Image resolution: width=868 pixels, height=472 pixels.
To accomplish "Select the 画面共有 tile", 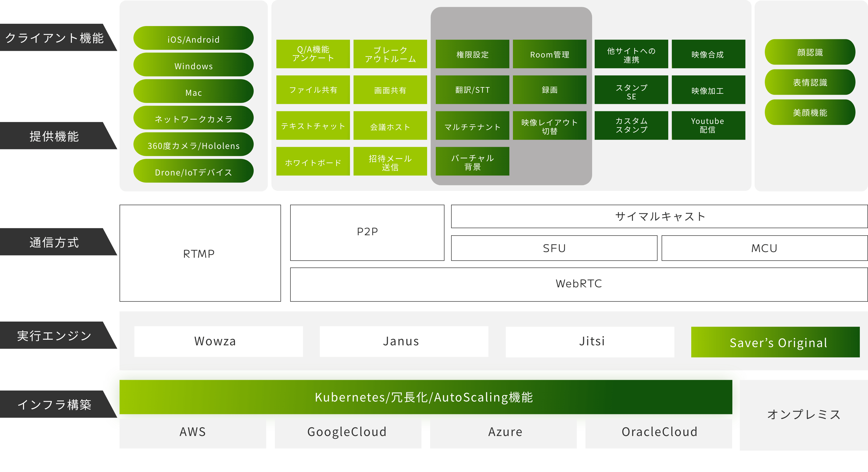I will pyautogui.click(x=390, y=90).
